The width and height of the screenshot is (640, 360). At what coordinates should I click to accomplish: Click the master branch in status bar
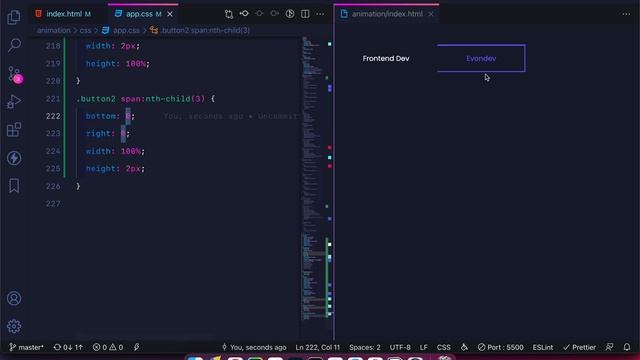[x=26, y=347]
